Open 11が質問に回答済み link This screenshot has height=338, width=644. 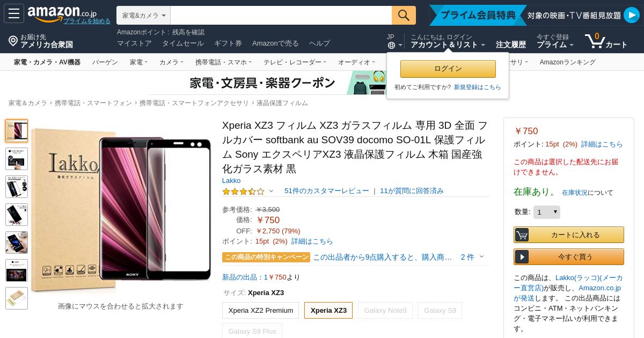pos(412,191)
